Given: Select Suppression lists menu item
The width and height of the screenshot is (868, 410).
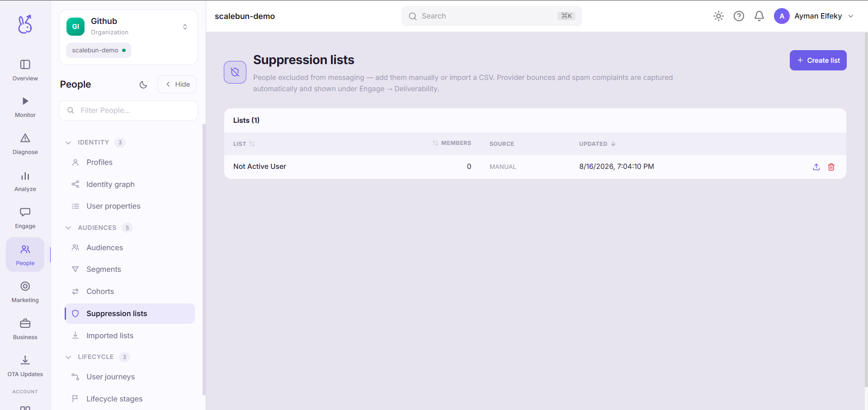Looking at the screenshot, I should coord(130,313).
